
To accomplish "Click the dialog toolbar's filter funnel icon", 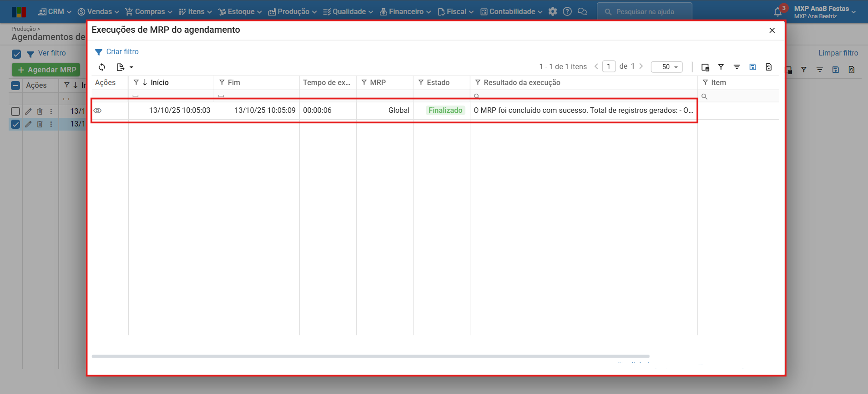I will click(721, 67).
